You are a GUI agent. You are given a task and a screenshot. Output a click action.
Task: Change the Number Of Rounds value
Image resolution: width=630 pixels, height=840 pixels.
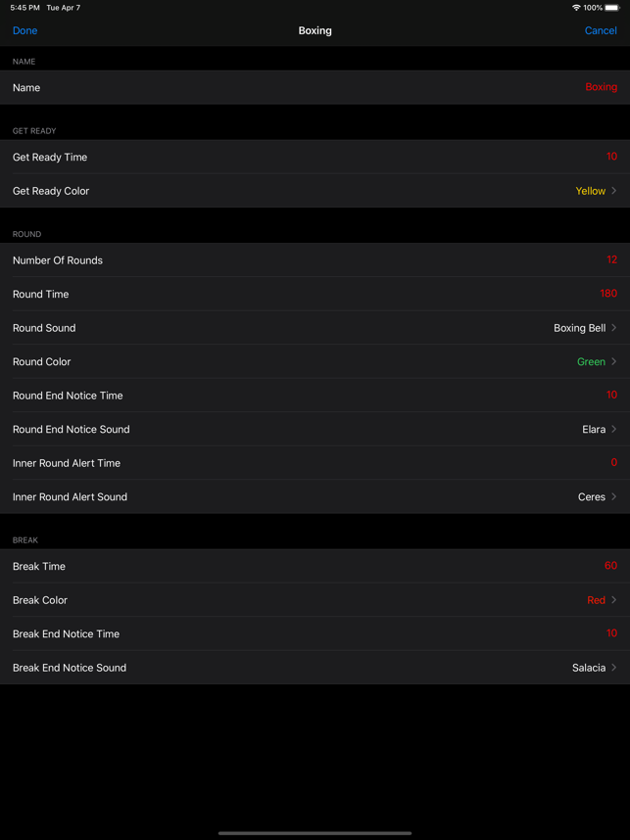611,259
